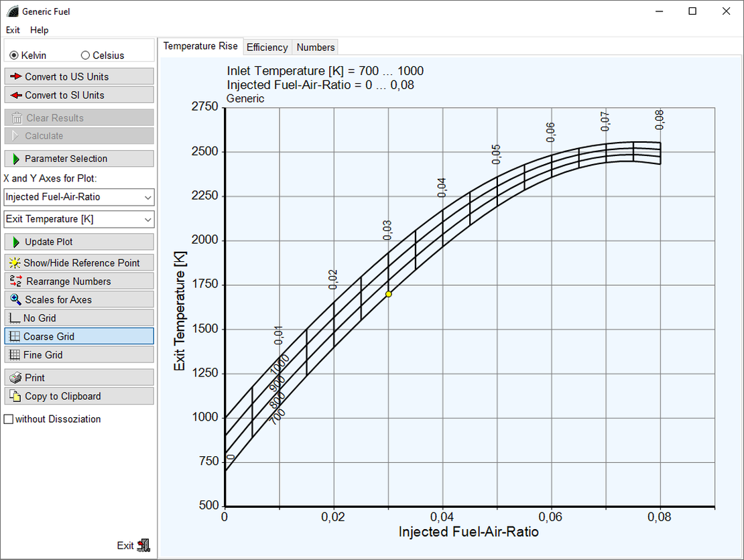Click the Coarse Grid icon
The image size is (744, 560).
(x=15, y=337)
